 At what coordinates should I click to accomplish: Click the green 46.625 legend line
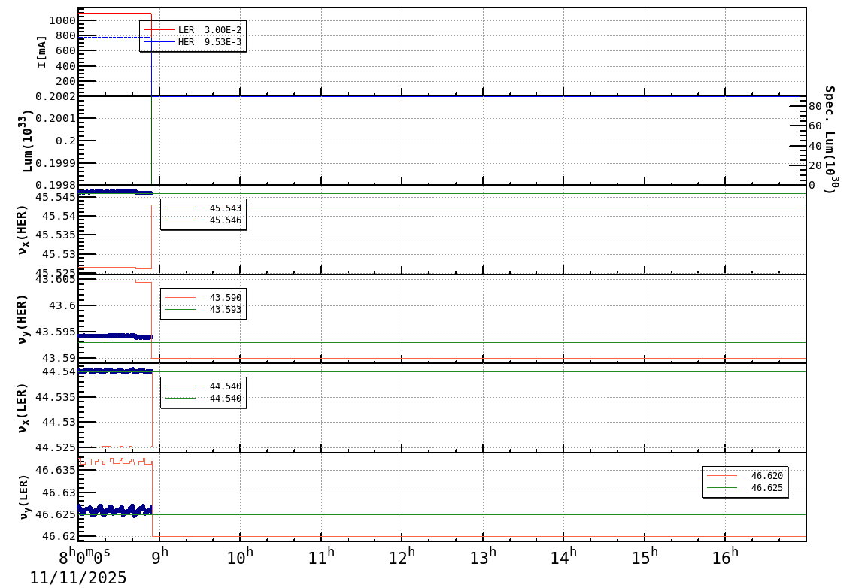point(722,488)
